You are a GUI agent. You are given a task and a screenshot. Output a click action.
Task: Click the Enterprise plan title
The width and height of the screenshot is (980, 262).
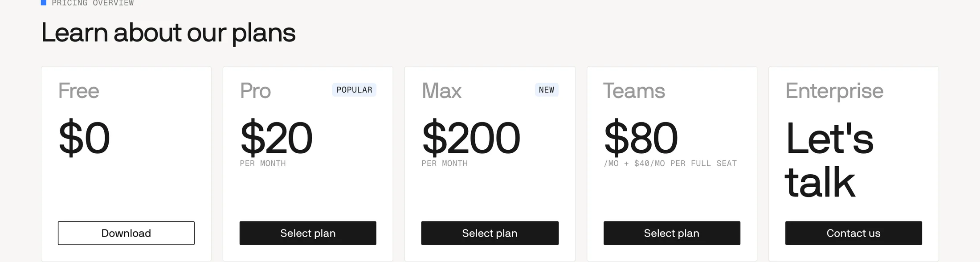click(x=834, y=91)
